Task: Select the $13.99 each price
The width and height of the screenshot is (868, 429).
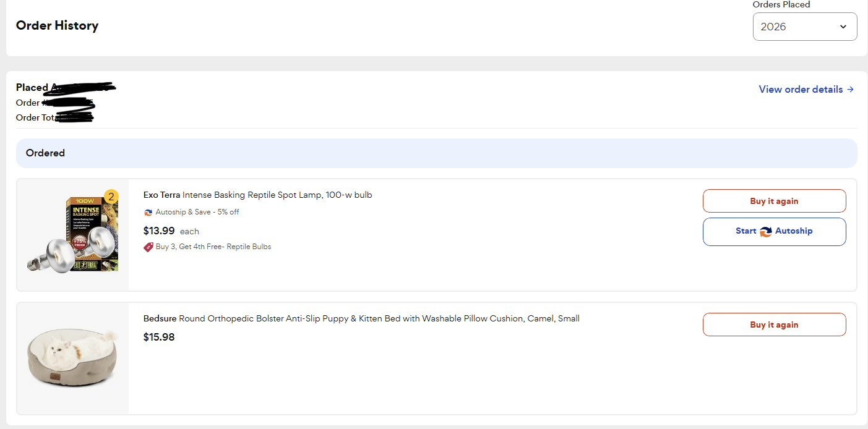Action: click(x=171, y=231)
